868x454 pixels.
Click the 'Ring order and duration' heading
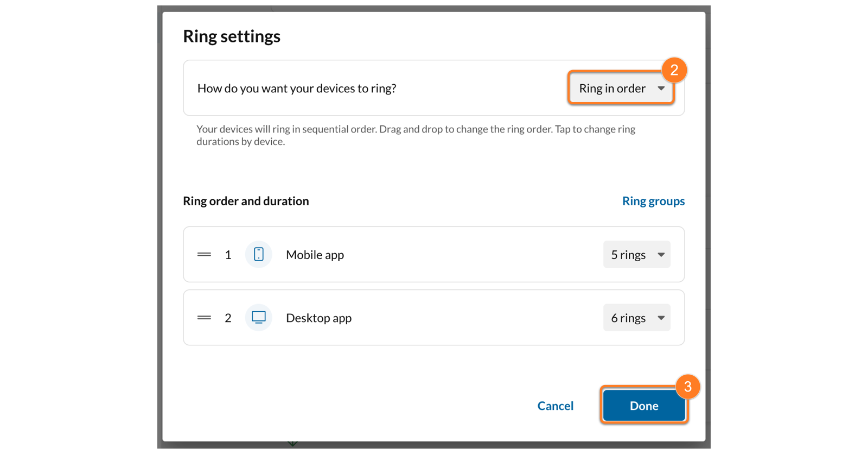click(246, 201)
